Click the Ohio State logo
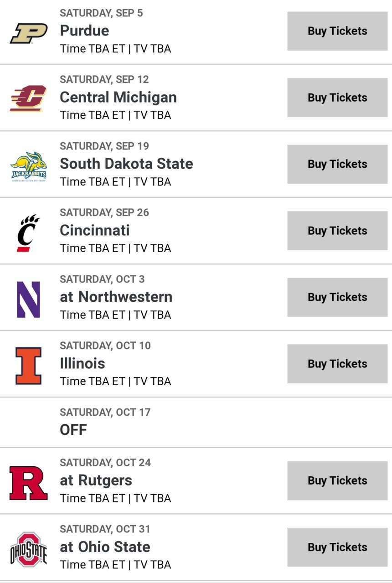392x583 pixels. click(x=28, y=549)
